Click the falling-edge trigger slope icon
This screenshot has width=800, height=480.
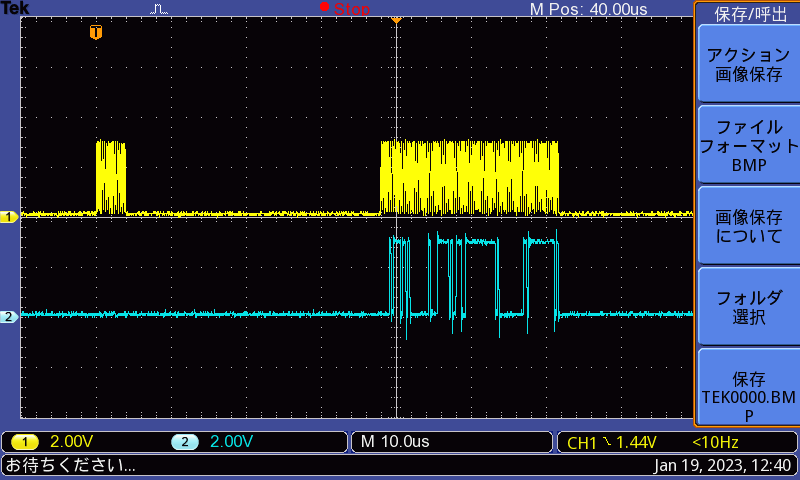point(607,441)
